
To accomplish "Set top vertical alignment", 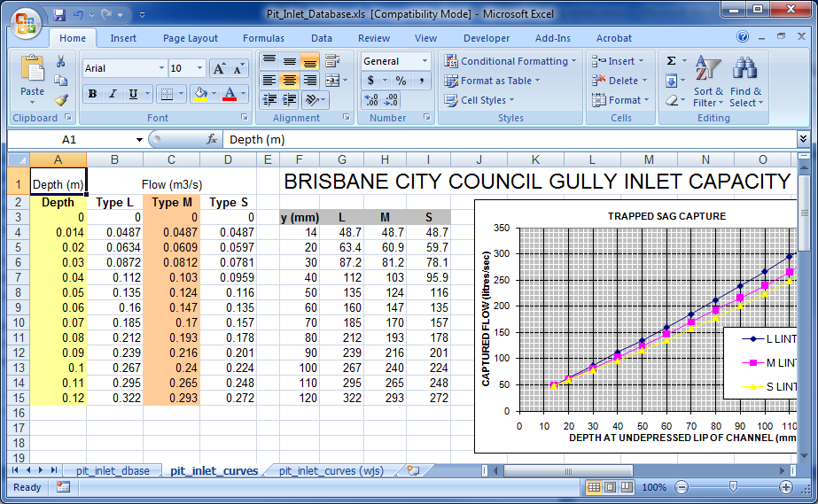I will coord(269,61).
